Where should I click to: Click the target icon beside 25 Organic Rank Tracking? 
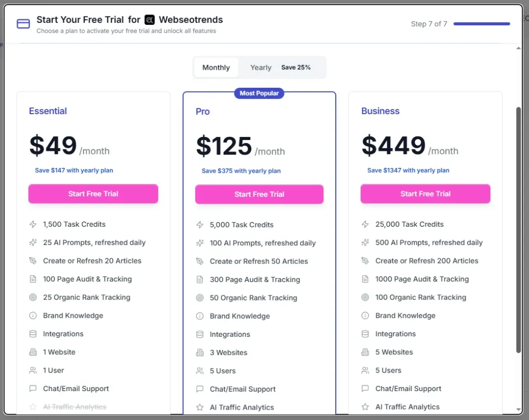(x=33, y=297)
